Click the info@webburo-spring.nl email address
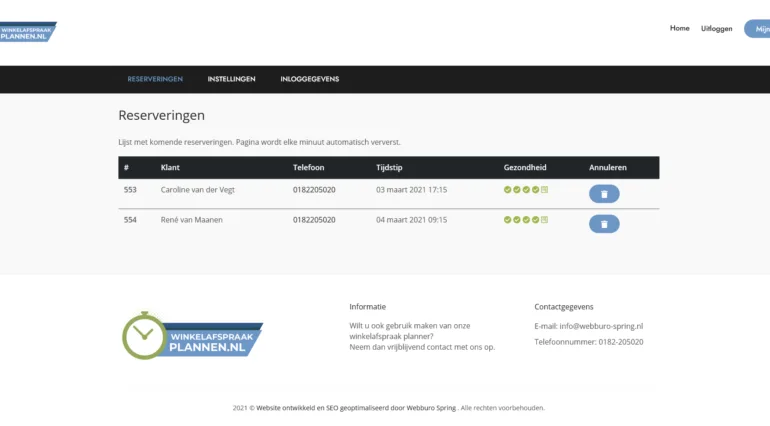 tap(603, 326)
